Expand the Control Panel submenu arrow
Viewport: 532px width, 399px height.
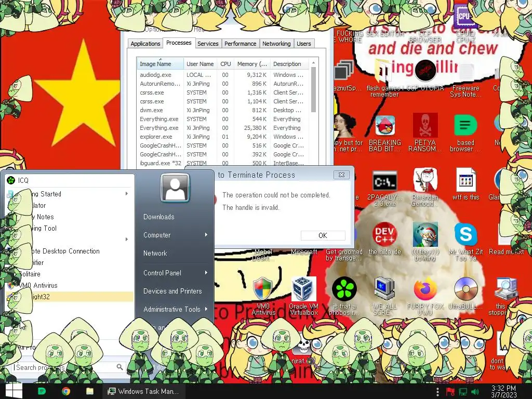(206, 273)
